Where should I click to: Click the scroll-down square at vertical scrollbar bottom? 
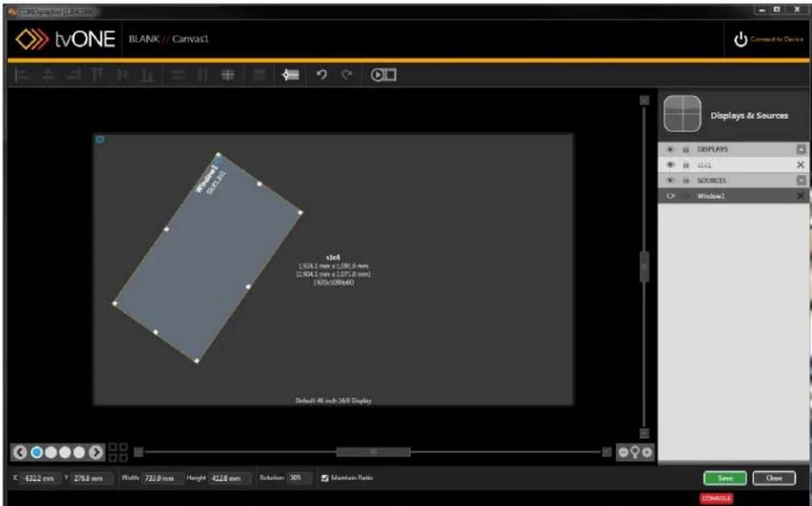pos(644,433)
